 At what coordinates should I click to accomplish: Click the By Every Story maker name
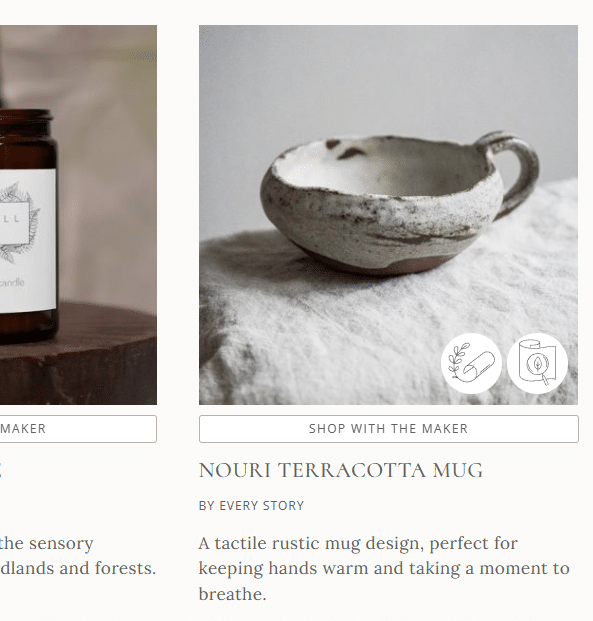click(251, 506)
